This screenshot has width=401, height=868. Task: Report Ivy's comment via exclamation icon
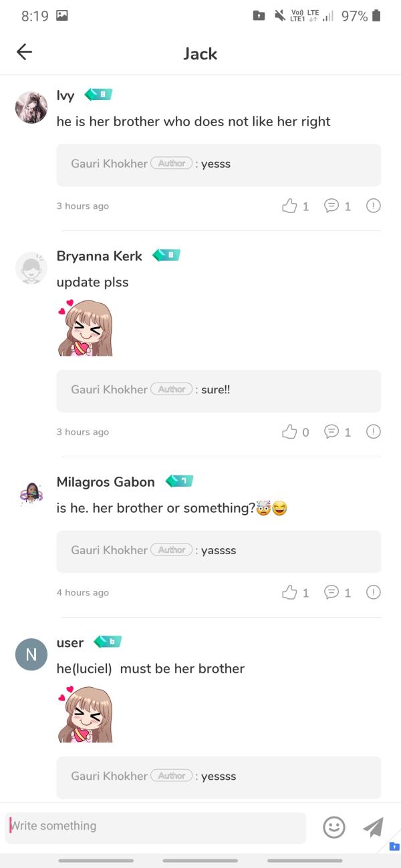pos(374,206)
